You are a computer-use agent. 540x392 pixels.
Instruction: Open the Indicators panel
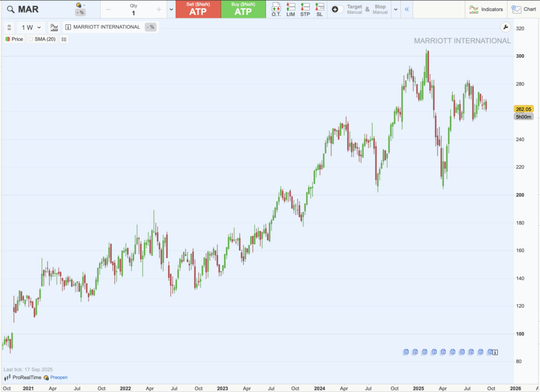pos(486,9)
